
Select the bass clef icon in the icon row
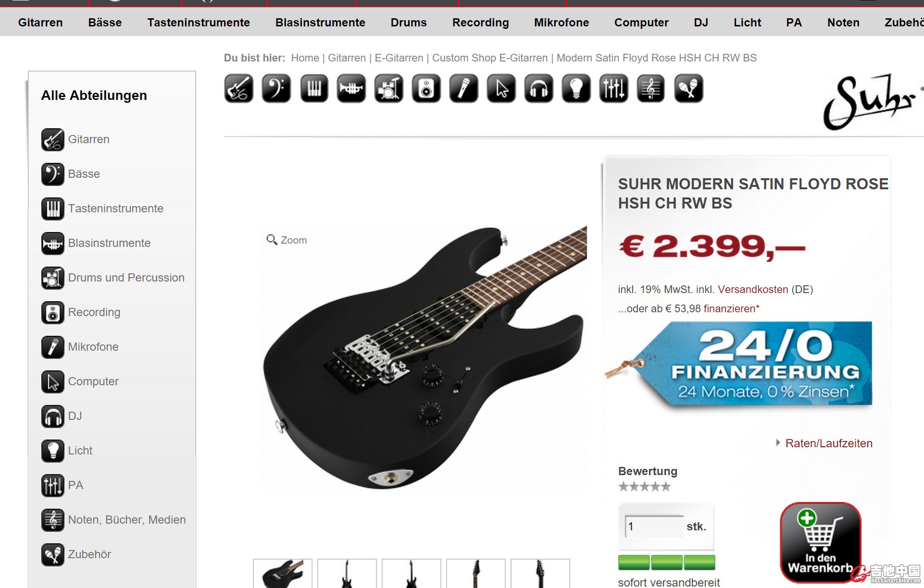[x=276, y=88]
